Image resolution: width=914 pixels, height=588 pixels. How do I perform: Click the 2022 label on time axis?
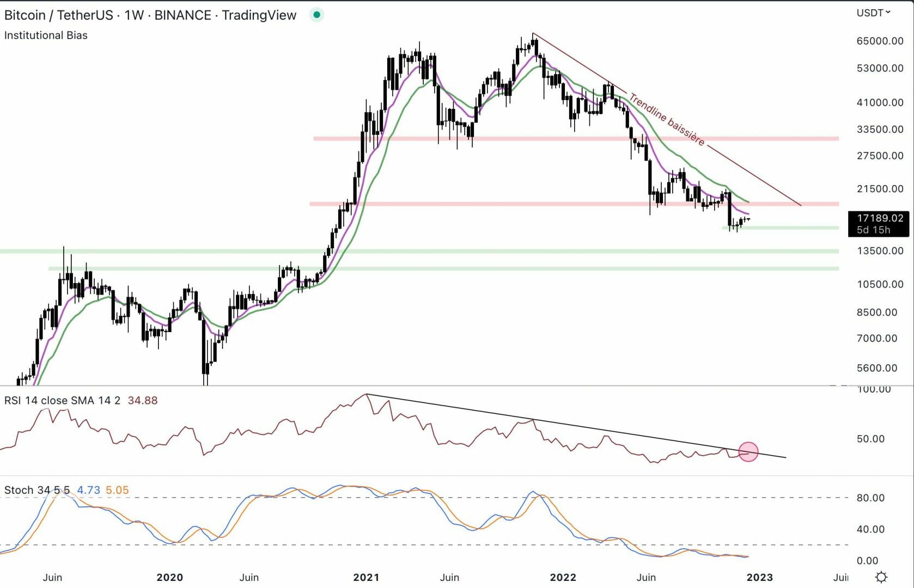point(563,577)
